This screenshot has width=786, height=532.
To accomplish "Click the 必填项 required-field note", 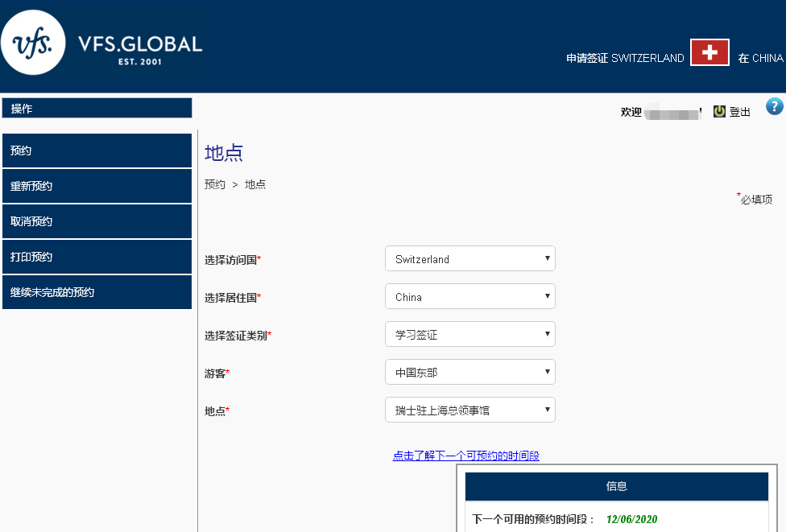I will pyautogui.click(x=756, y=200).
